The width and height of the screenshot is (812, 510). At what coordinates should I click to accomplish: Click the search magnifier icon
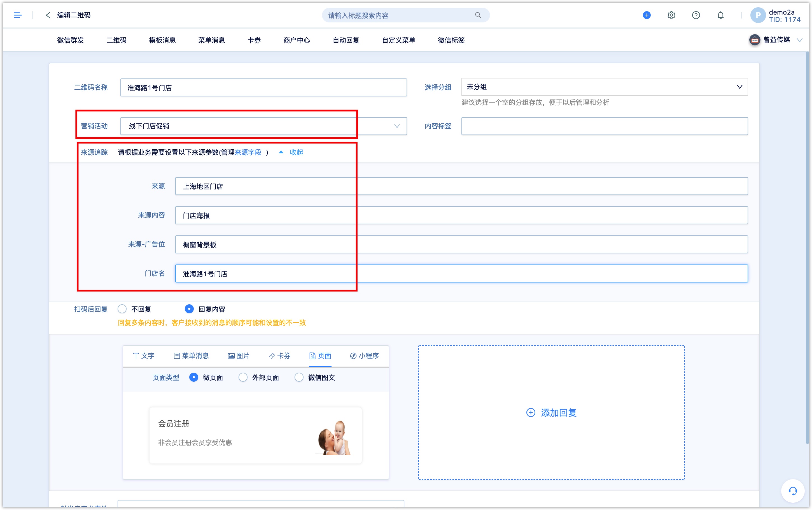[x=478, y=15]
